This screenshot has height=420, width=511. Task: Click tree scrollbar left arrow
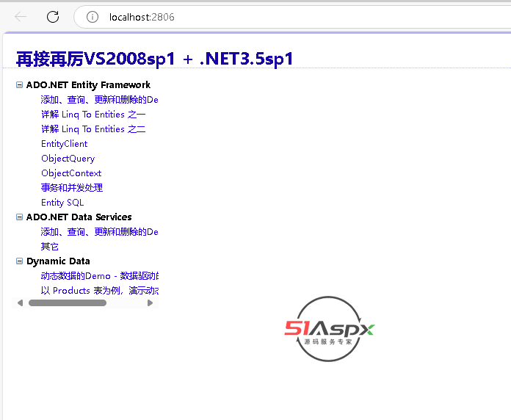pos(21,303)
